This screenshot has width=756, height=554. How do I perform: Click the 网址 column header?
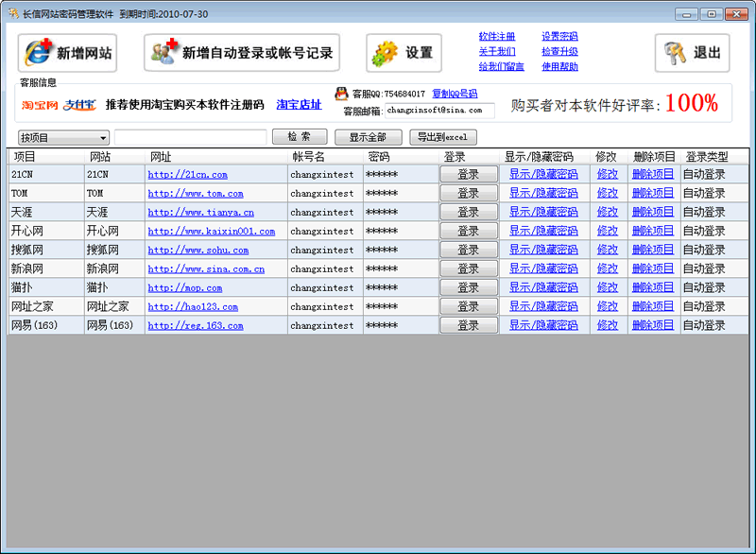point(216,157)
